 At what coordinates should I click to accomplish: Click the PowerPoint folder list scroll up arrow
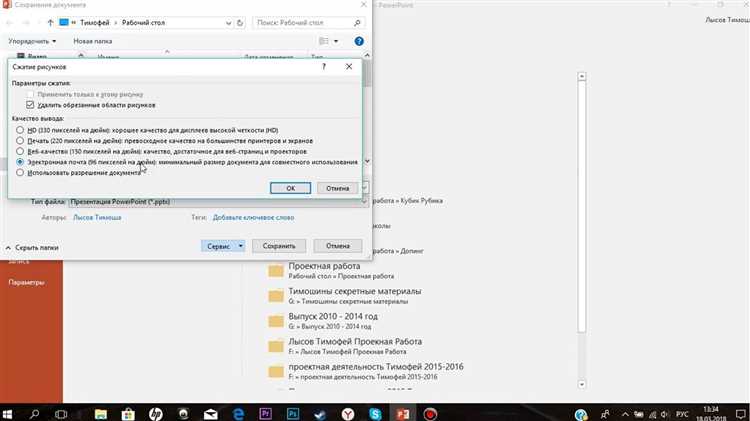[x=582, y=76]
